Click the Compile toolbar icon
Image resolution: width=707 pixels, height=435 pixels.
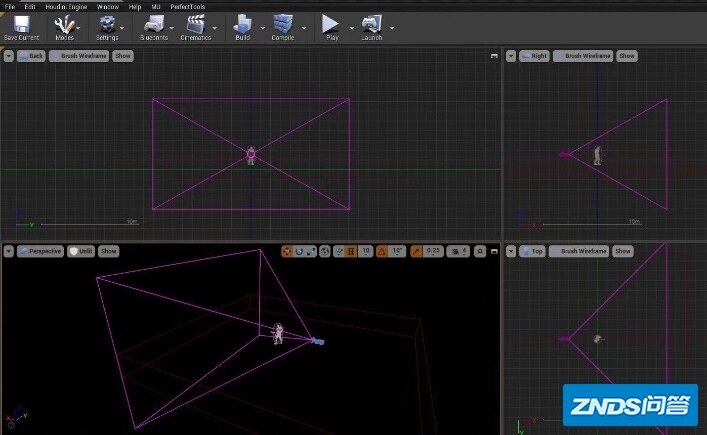coord(283,24)
